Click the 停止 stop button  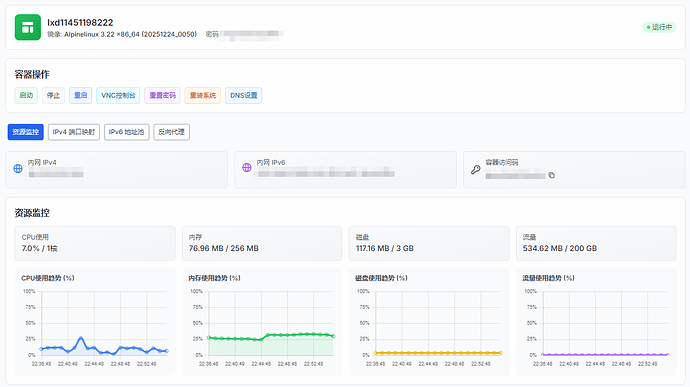pos(53,96)
